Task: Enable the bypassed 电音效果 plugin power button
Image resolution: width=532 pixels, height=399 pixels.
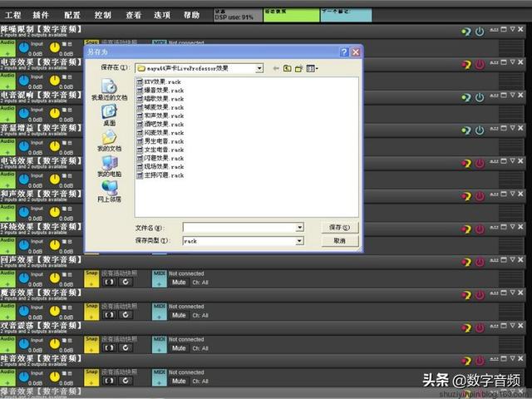Action: [x=480, y=64]
